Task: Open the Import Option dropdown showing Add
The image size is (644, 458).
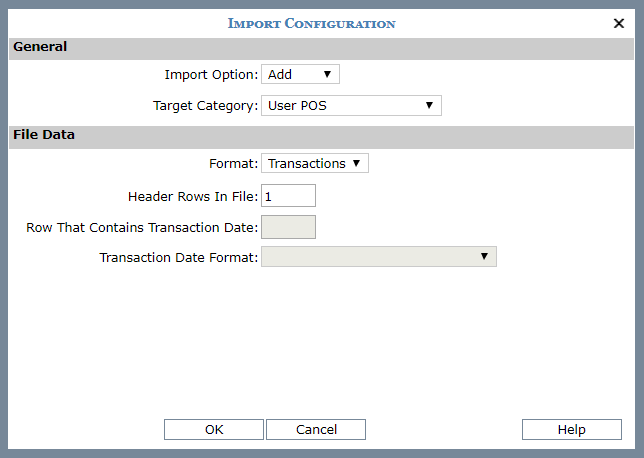Action: pyautogui.click(x=300, y=75)
